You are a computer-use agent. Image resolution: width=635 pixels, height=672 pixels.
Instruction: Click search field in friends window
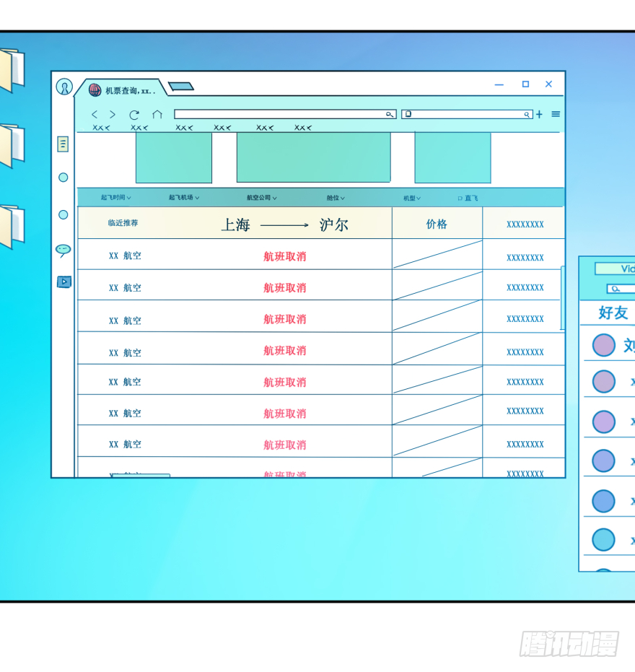click(x=621, y=289)
